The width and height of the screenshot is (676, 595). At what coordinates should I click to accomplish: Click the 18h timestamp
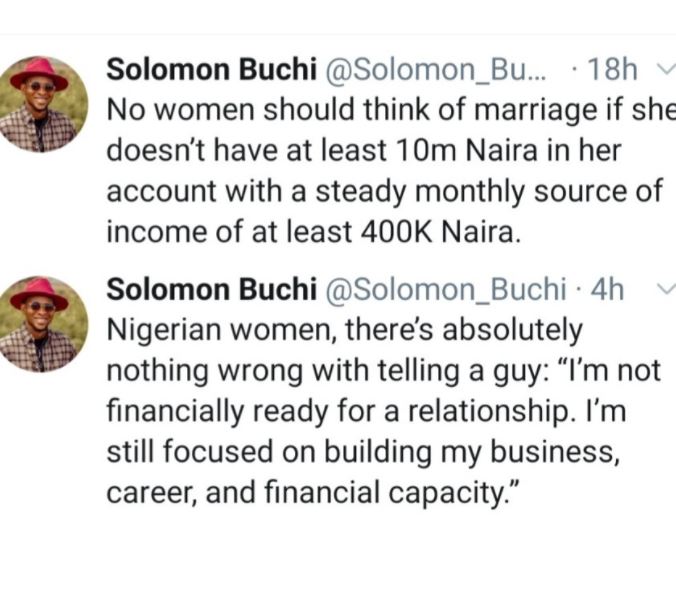click(613, 70)
